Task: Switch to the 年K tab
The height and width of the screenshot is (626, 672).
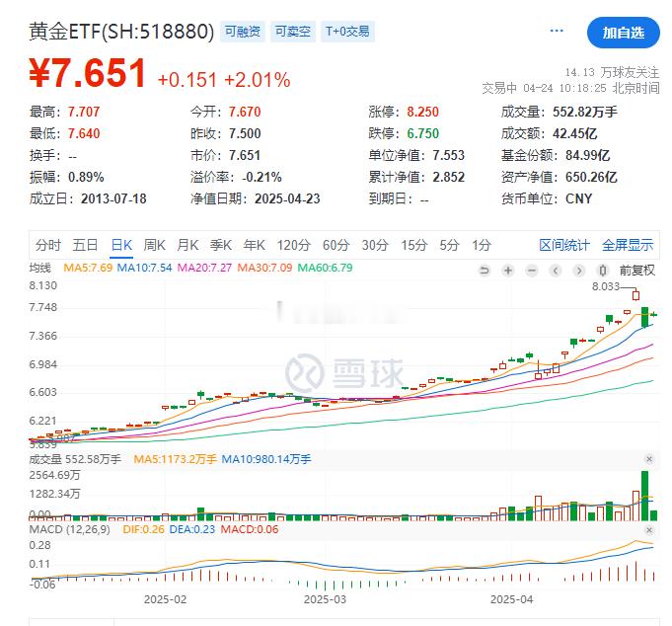Action: [255, 245]
